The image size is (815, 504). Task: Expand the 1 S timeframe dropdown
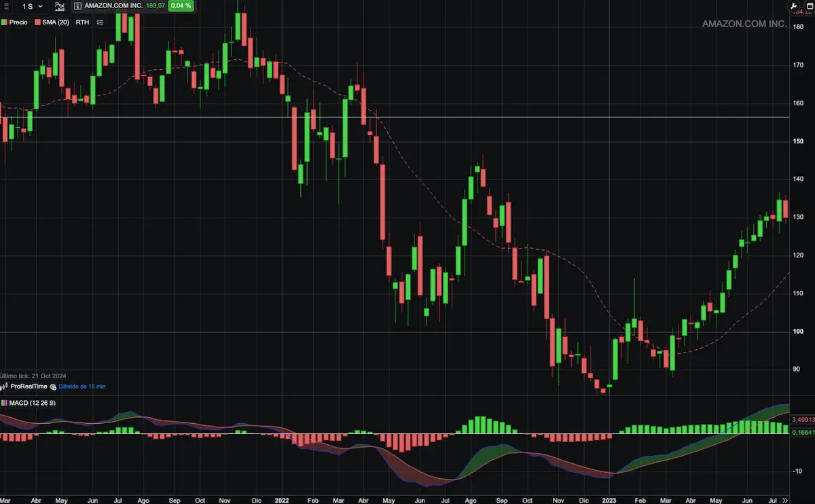[x=32, y=6]
